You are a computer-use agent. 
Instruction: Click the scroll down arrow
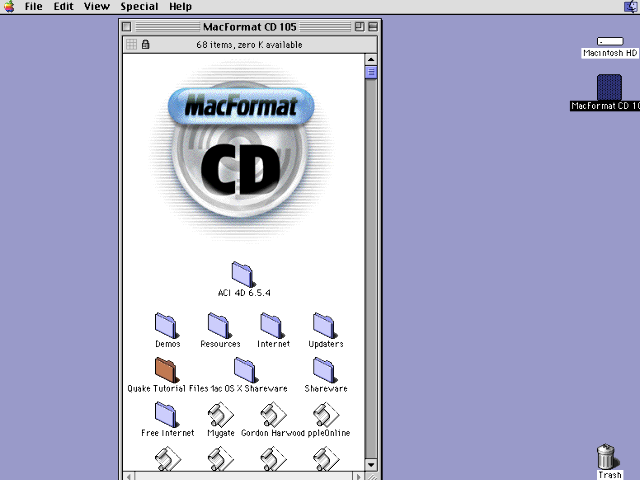point(371,465)
